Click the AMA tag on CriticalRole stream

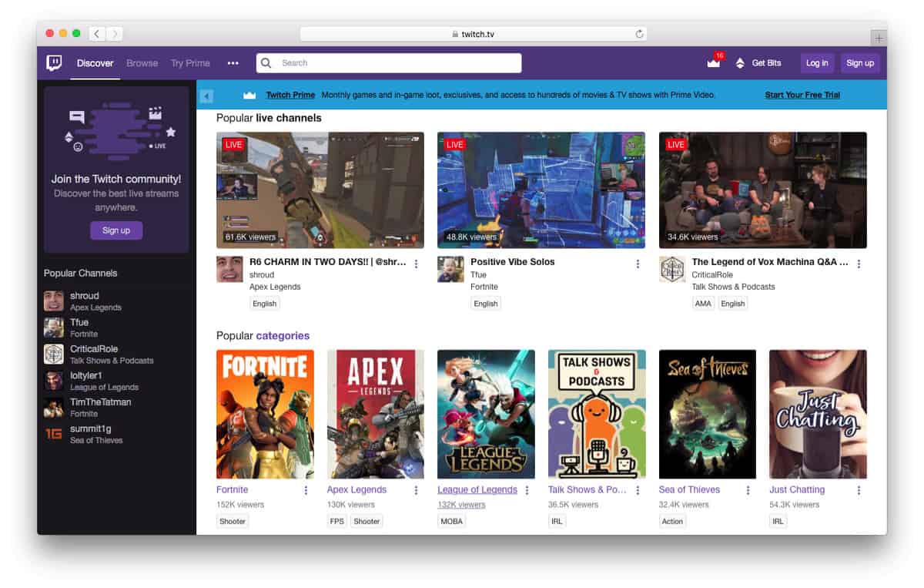coord(703,304)
